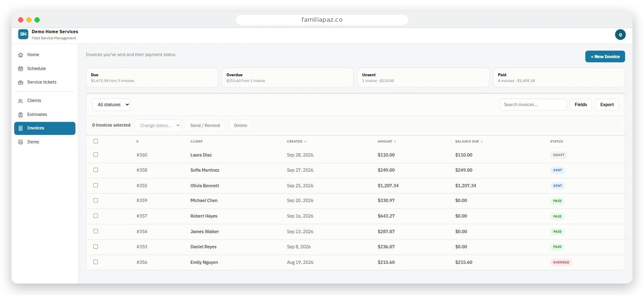Image resolution: width=644 pixels, height=295 pixels.
Task: Click the Delete button
Action: [x=240, y=125]
